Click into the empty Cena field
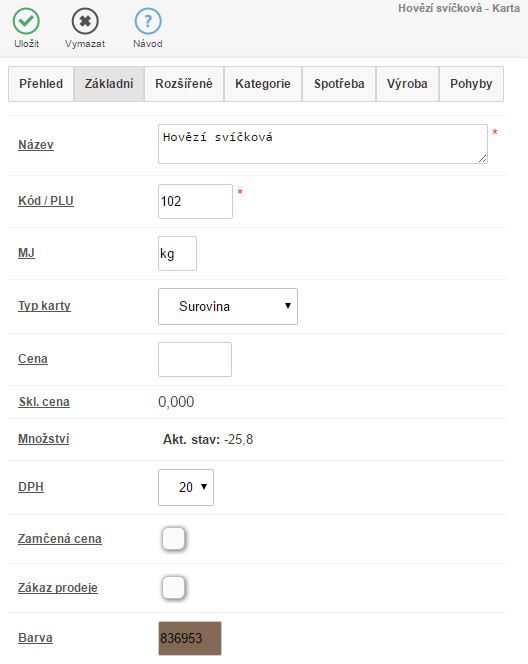This screenshot has width=528, height=664. tap(195, 360)
